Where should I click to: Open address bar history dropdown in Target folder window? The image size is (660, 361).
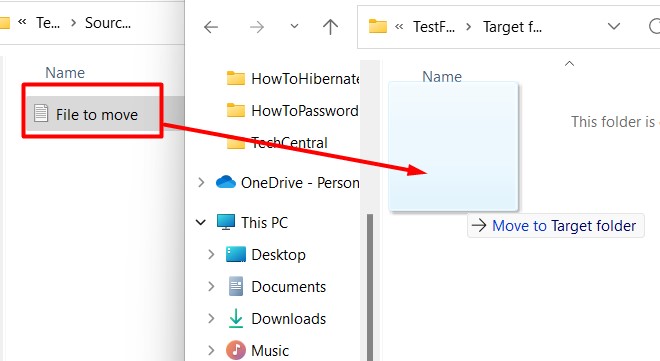click(x=614, y=27)
